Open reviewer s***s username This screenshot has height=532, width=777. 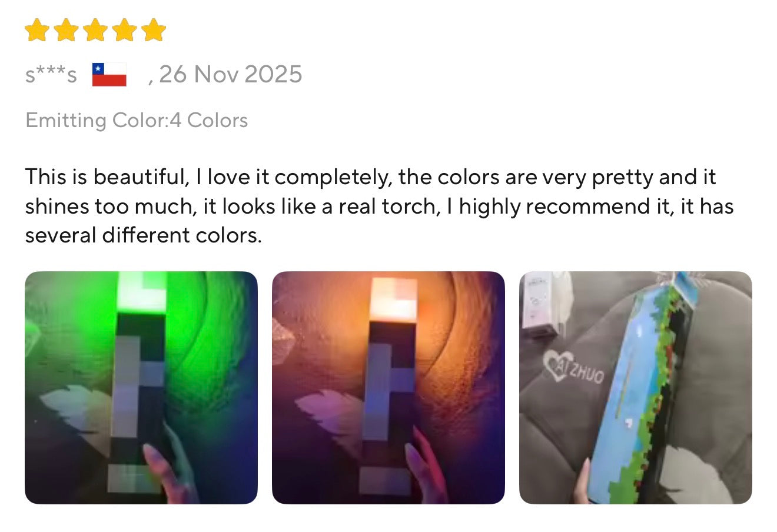tap(51, 75)
